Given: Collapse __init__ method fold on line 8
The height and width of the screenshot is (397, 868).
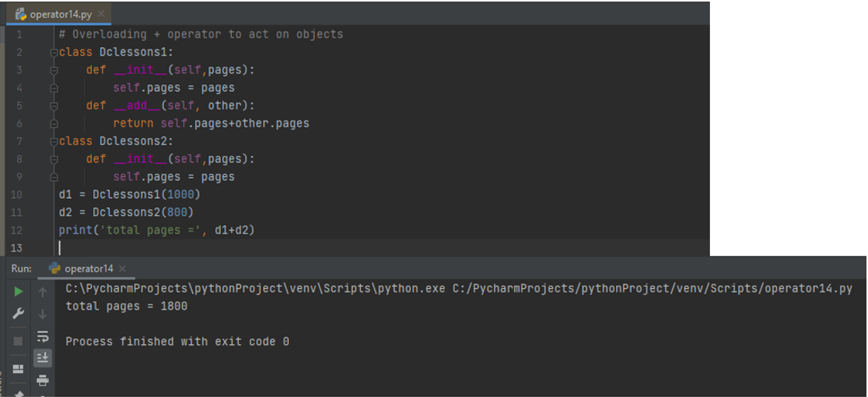Looking at the screenshot, I should click(x=53, y=159).
